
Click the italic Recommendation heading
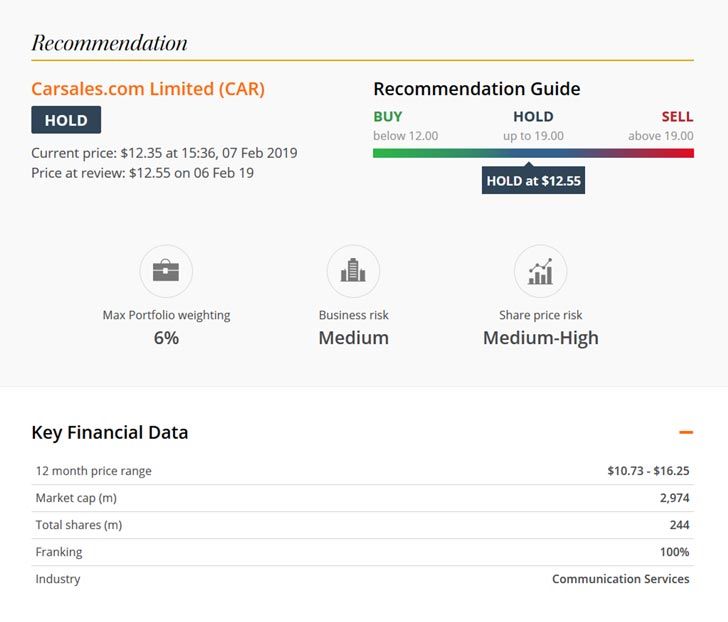pyautogui.click(x=110, y=43)
